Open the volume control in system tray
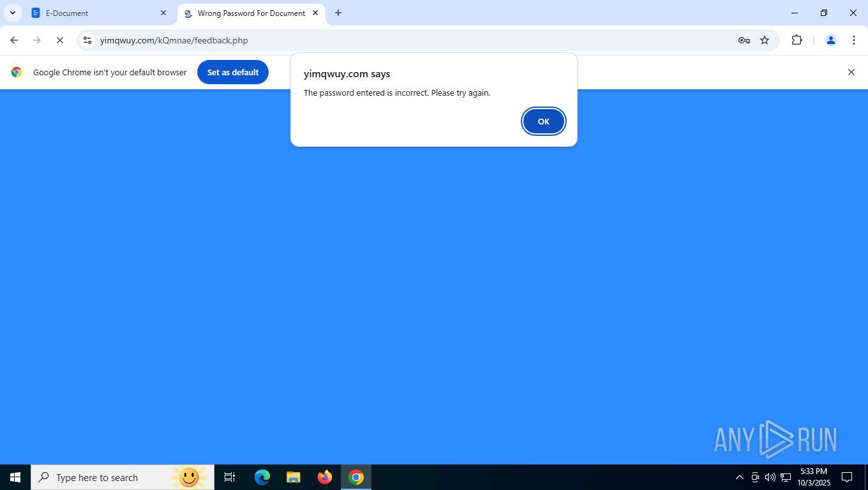 coord(770,477)
